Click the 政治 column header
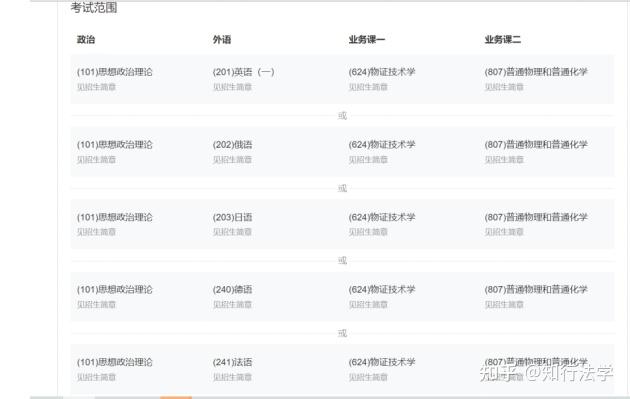 click(x=86, y=40)
